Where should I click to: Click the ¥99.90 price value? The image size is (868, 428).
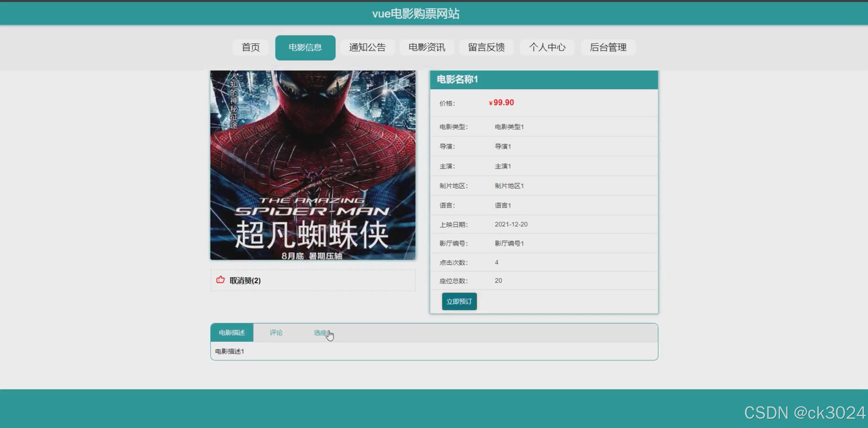pyautogui.click(x=501, y=103)
